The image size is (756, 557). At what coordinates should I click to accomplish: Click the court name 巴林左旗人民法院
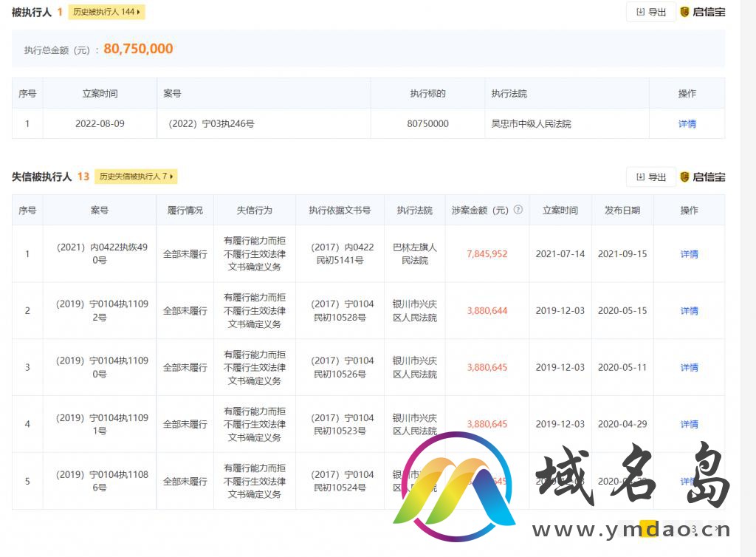(414, 254)
